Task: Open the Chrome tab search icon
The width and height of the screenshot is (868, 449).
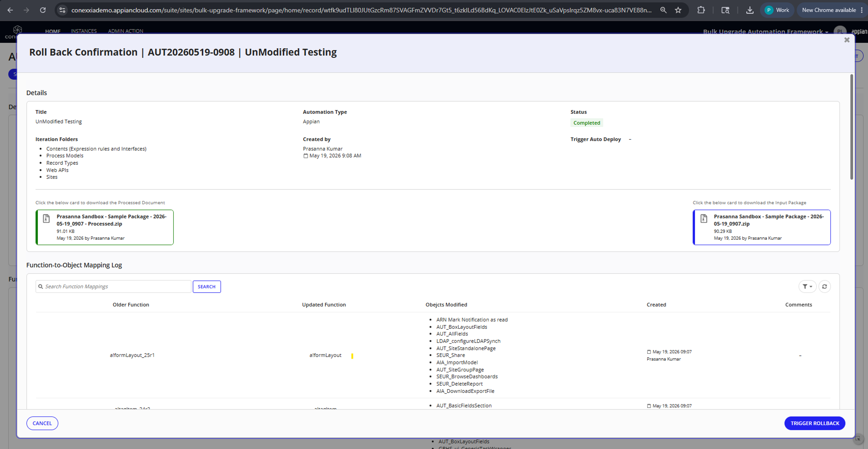Action: [x=725, y=10]
